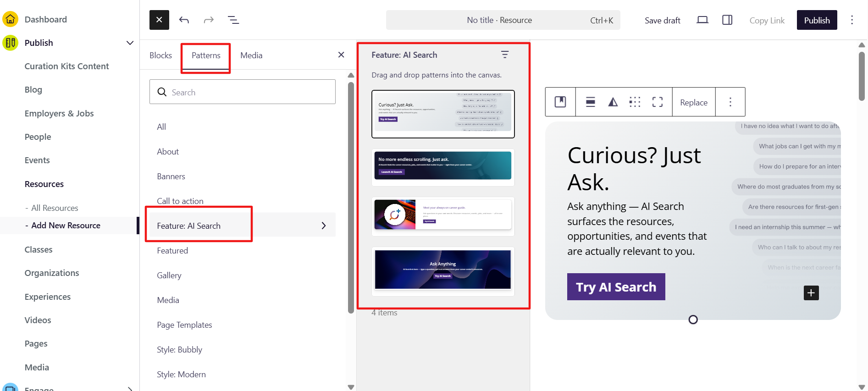Toggle the settings sidebar panel icon
This screenshot has width=868, height=391.
point(727,20)
